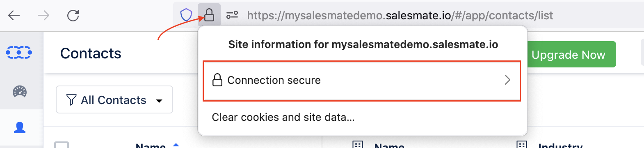
Task: Click the padlock site information icon
Action: [x=209, y=15]
